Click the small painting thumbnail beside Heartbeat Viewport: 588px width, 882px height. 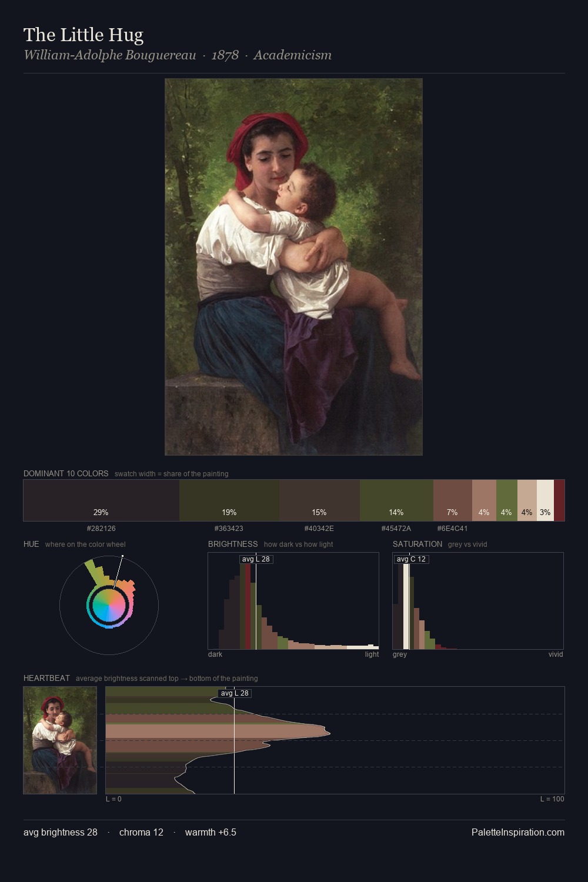(x=60, y=740)
